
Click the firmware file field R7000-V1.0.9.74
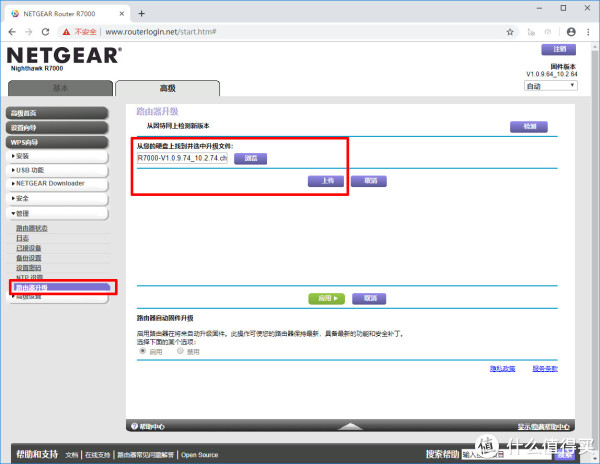(x=182, y=158)
